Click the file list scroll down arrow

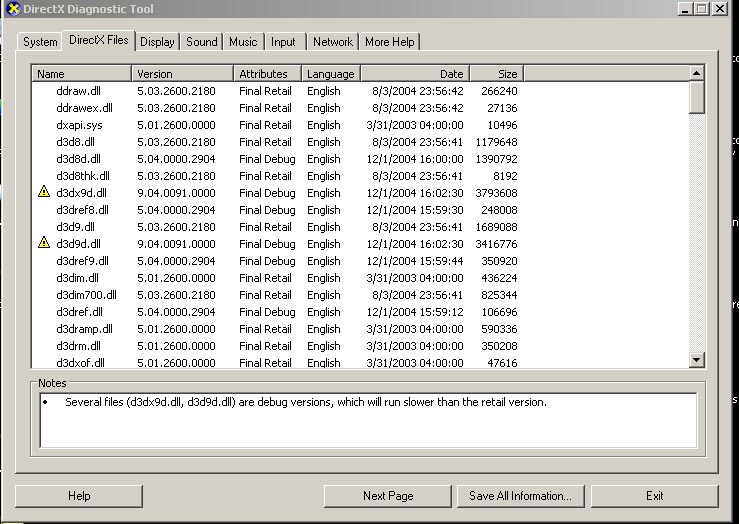[697, 360]
